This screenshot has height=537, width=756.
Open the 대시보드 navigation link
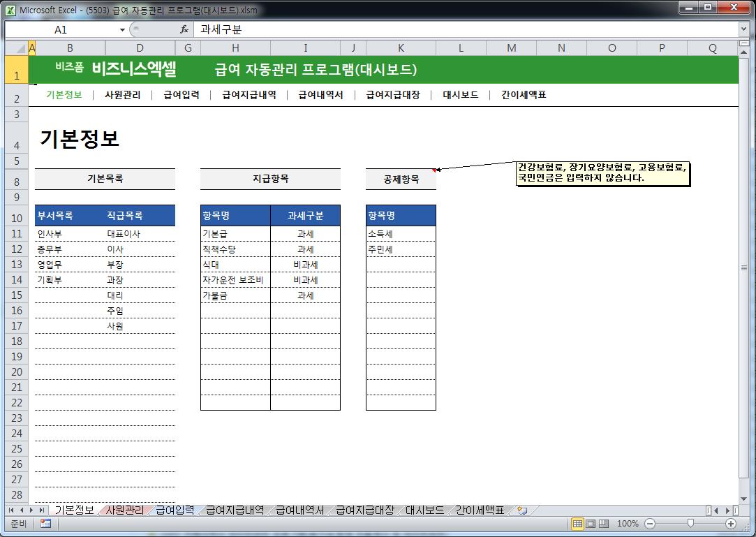[x=461, y=95]
